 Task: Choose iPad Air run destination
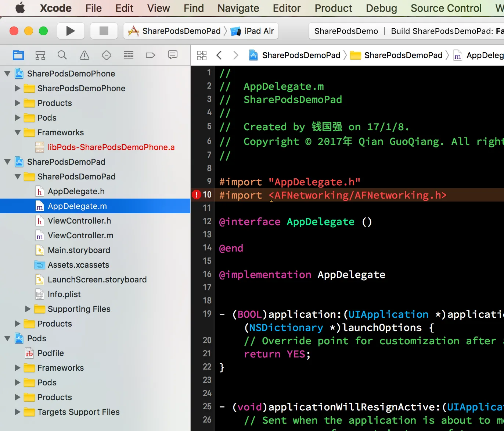[x=252, y=31]
